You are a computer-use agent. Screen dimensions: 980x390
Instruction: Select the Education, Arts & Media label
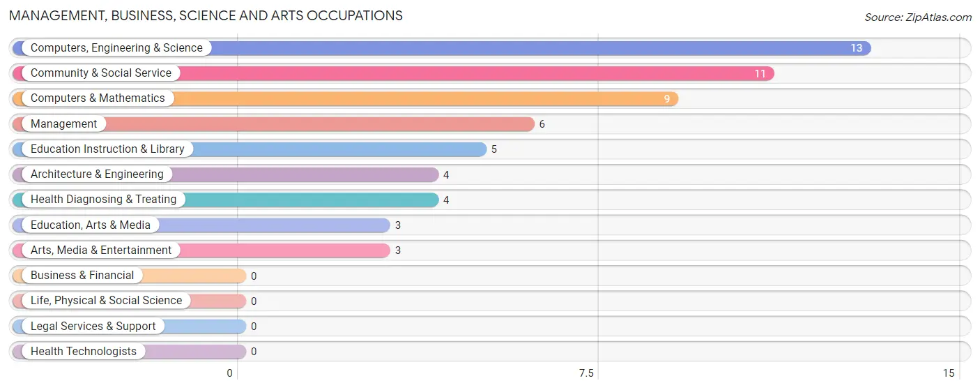tap(91, 225)
